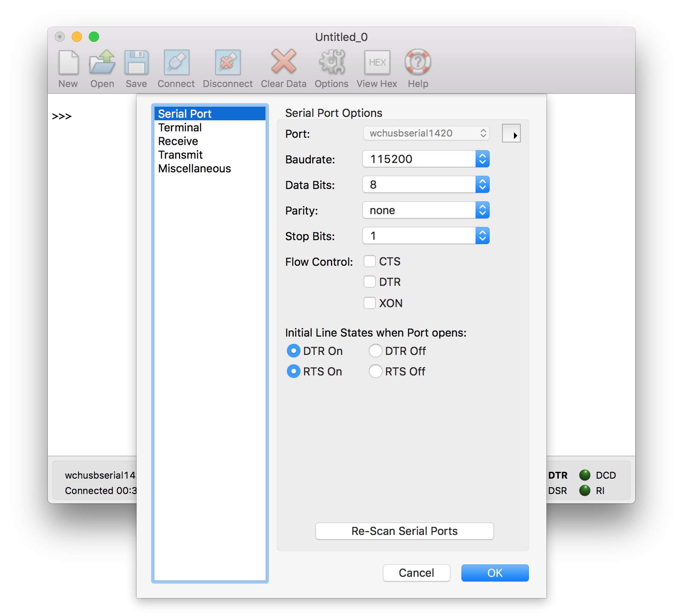Image resolution: width=683 pixels, height=616 pixels.
Task: Select Receive in options list
Action: [x=210, y=141]
